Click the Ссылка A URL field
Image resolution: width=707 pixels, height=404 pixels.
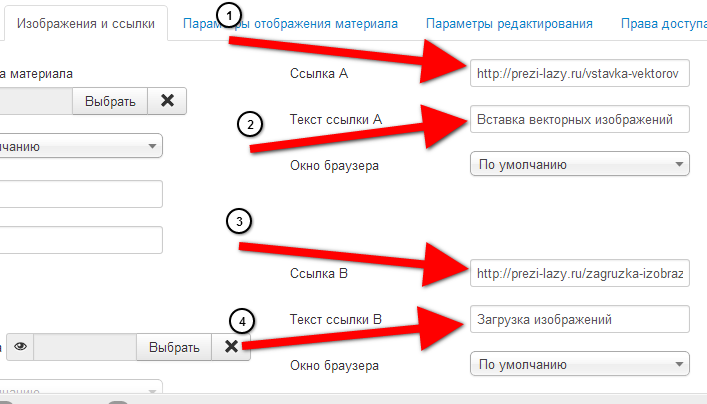pyautogui.click(x=579, y=73)
